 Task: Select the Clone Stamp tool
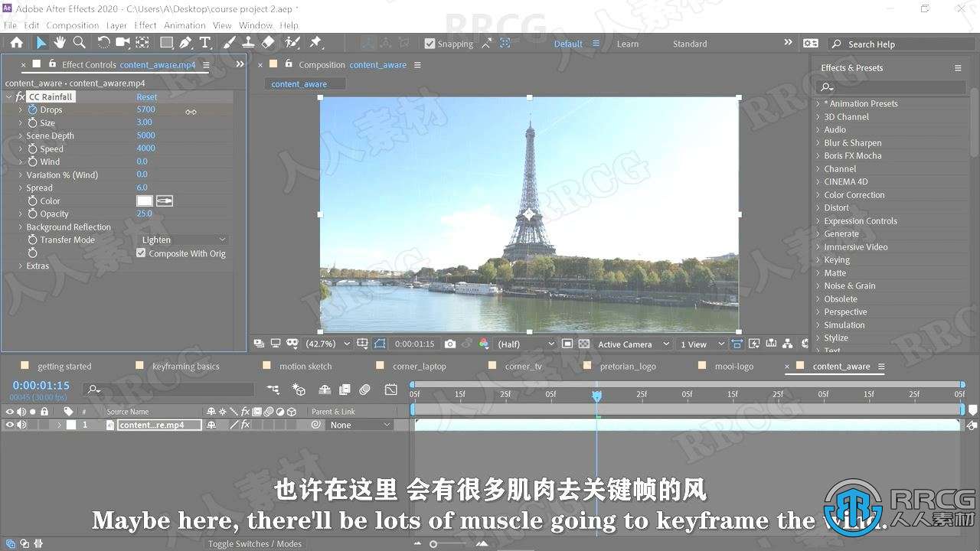pos(248,43)
